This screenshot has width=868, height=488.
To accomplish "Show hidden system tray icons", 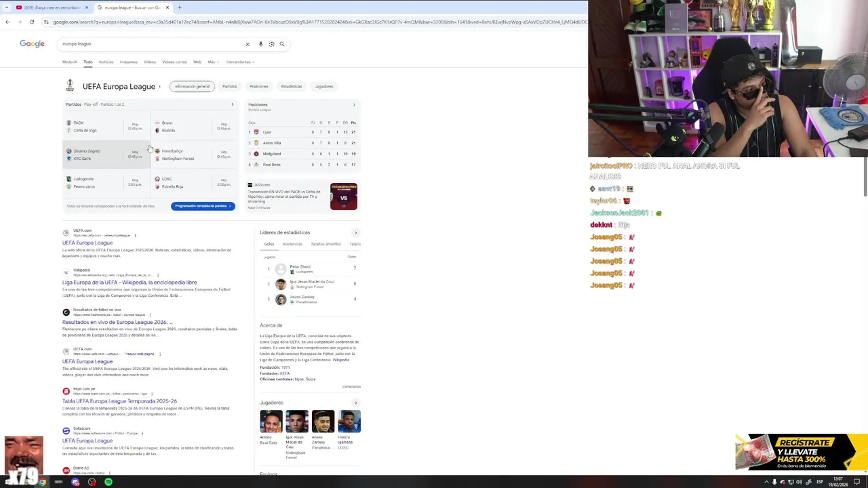I will (x=767, y=482).
